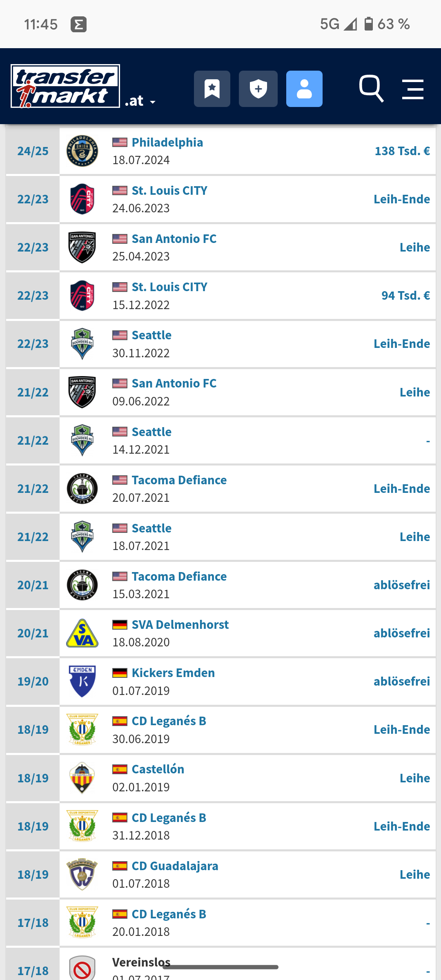Select the 24/25 season cell

pyautogui.click(x=33, y=151)
